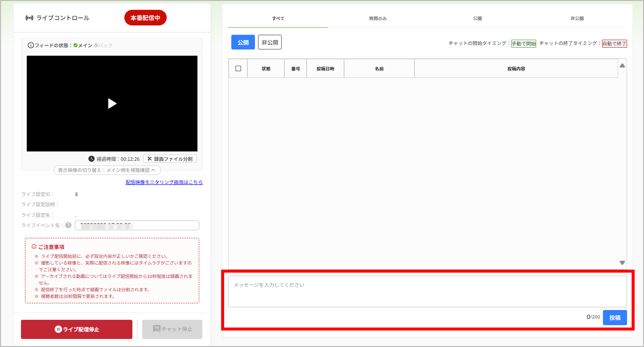
Task: Click the elapsed time clock icon
Action: [91, 159]
